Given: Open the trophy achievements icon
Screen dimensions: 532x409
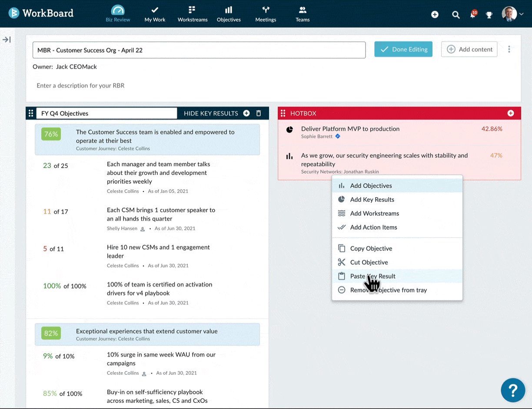Looking at the screenshot, I should [489, 15].
